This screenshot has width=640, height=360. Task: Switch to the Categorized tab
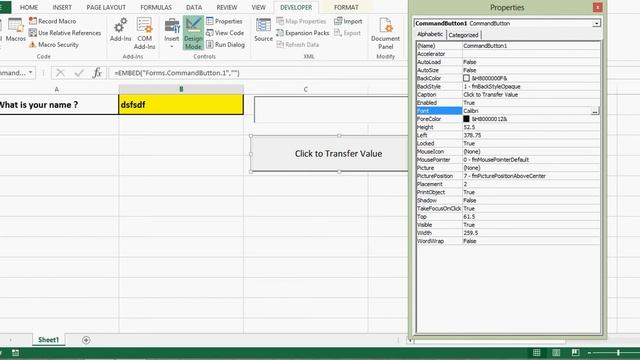[x=463, y=35]
